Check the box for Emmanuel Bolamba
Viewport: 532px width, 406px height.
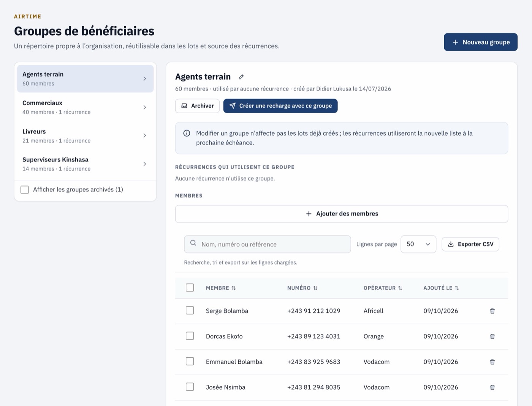click(x=190, y=362)
